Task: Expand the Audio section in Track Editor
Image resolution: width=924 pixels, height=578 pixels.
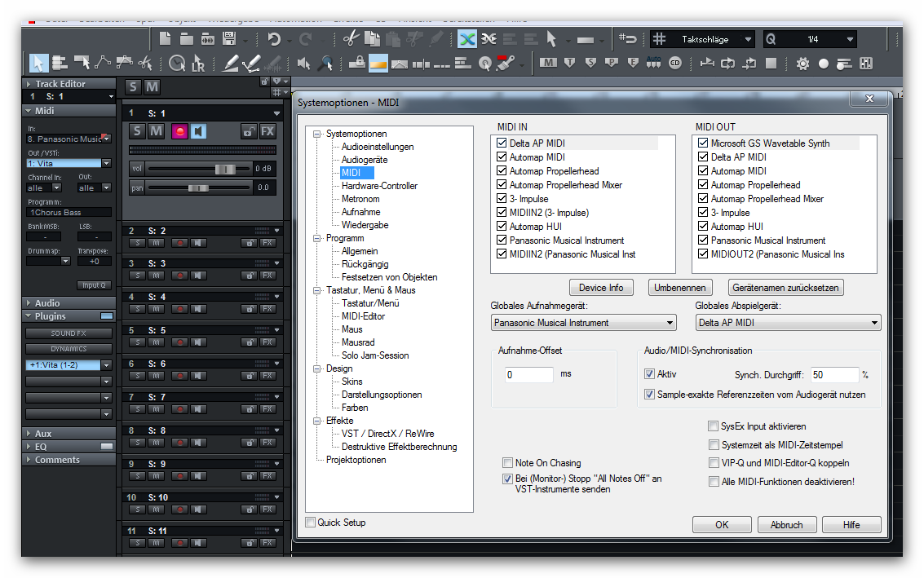Action: pos(29,302)
